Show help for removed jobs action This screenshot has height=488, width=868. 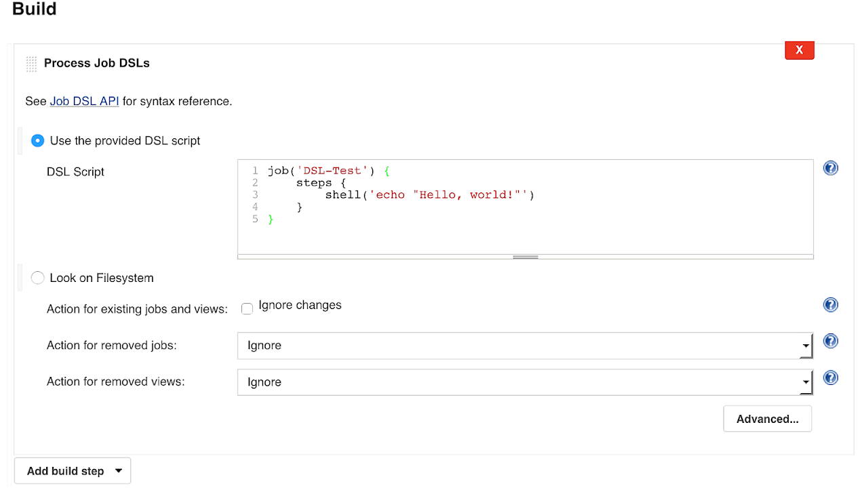830,341
